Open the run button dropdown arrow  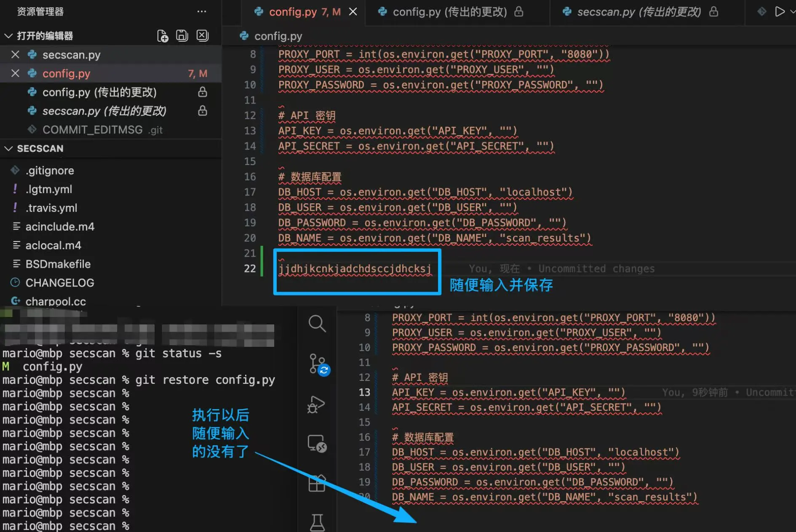pyautogui.click(x=792, y=12)
